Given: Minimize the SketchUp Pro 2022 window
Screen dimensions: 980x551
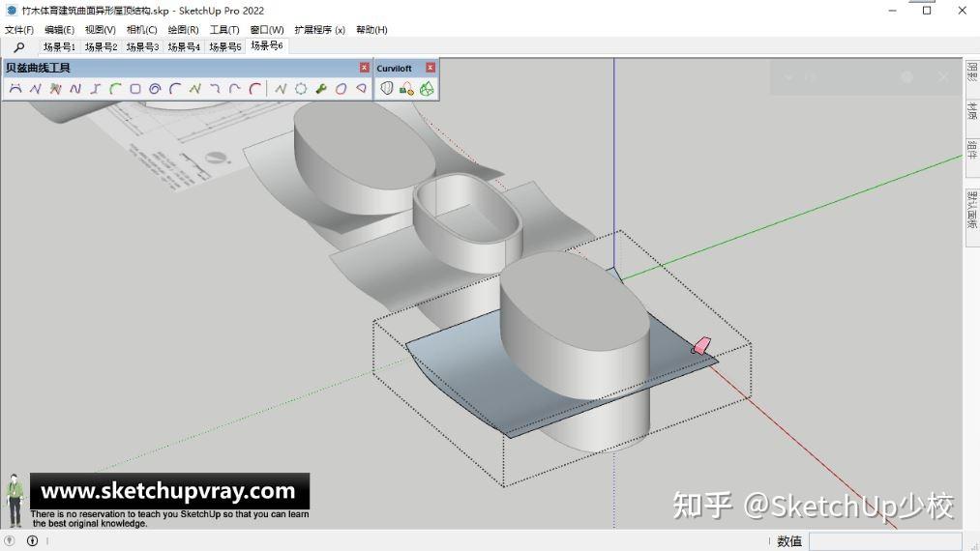Looking at the screenshot, I should coord(893,11).
